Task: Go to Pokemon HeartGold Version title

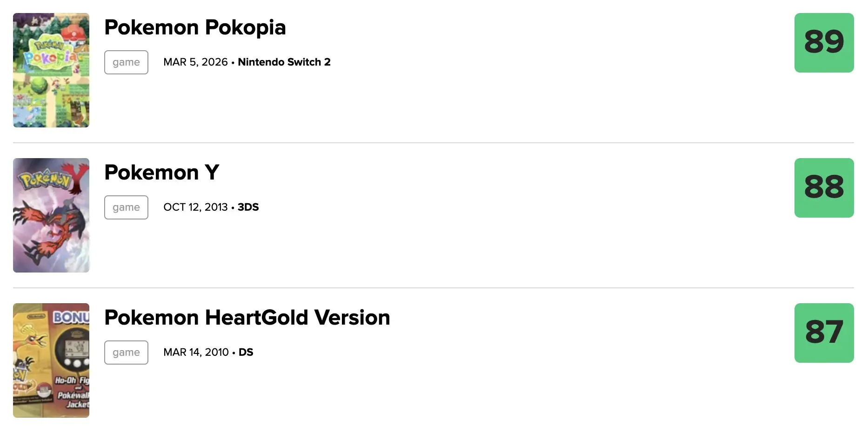Action: pos(247,318)
